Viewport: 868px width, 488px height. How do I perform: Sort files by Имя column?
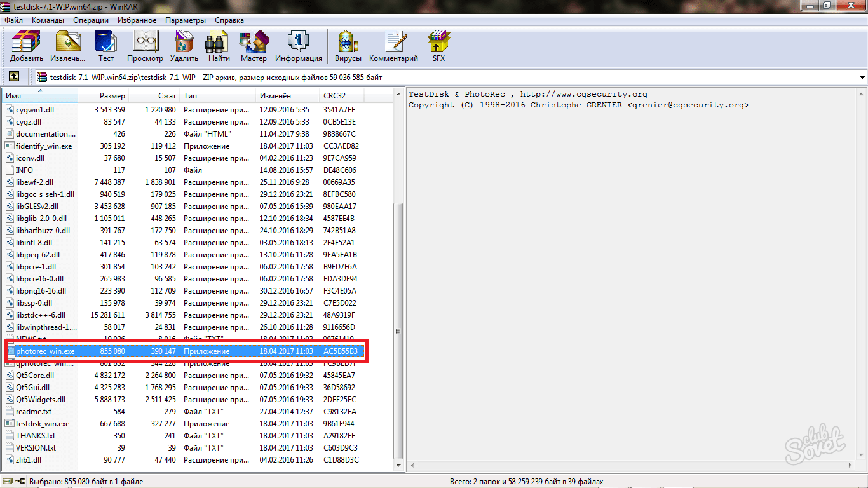(x=40, y=95)
